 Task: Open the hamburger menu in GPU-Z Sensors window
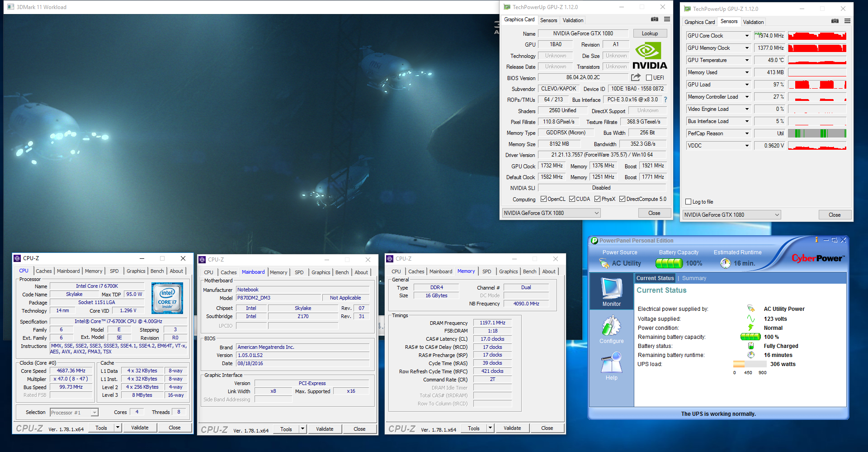[x=847, y=21]
